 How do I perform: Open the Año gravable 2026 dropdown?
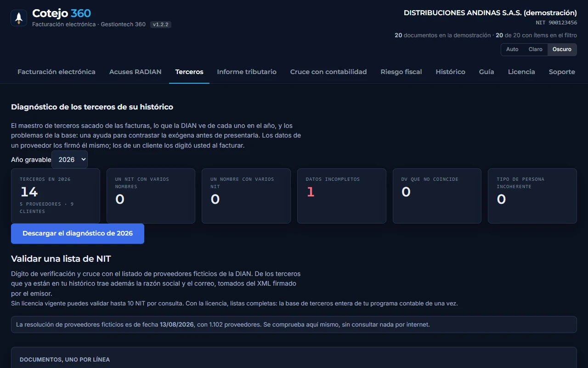(70, 160)
